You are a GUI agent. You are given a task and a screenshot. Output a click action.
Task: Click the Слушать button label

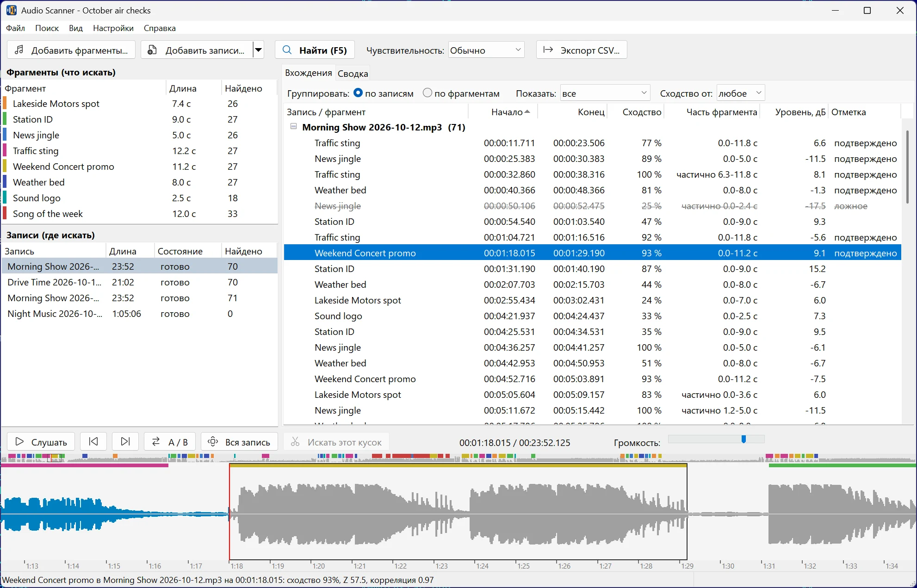(49, 442)
